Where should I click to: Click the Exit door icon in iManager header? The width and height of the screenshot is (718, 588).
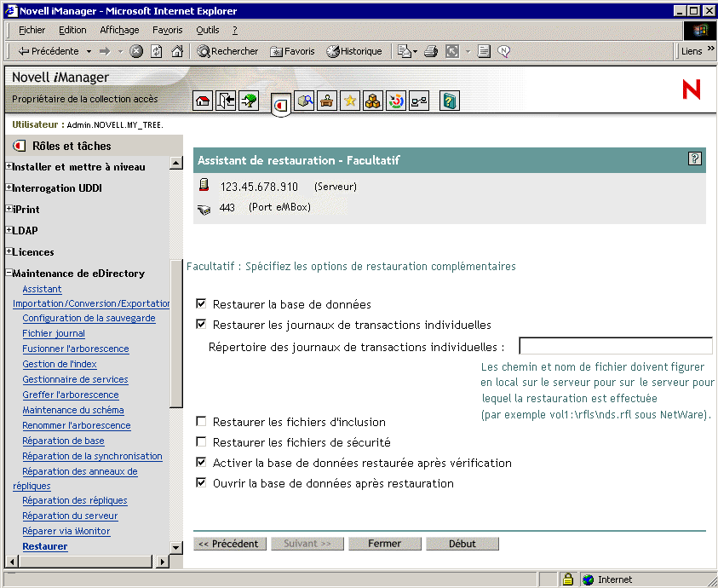click(225, 101)
